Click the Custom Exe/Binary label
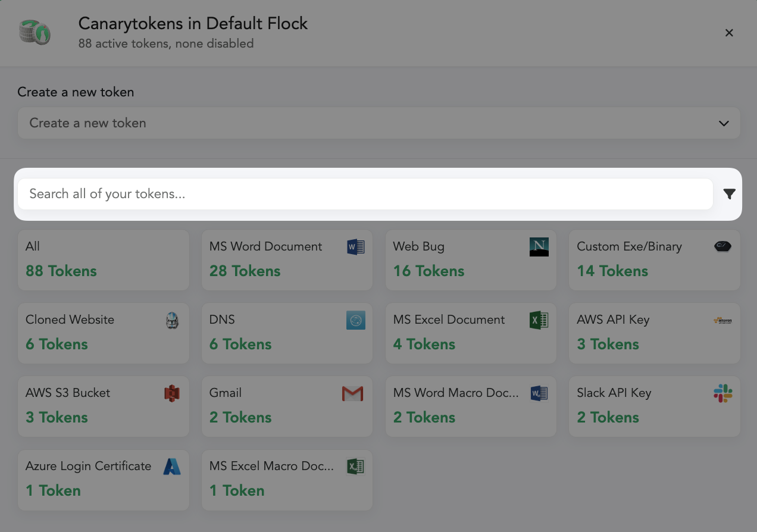Image resolution: width=757 pixels, height=532 pixels. (629, 246)
